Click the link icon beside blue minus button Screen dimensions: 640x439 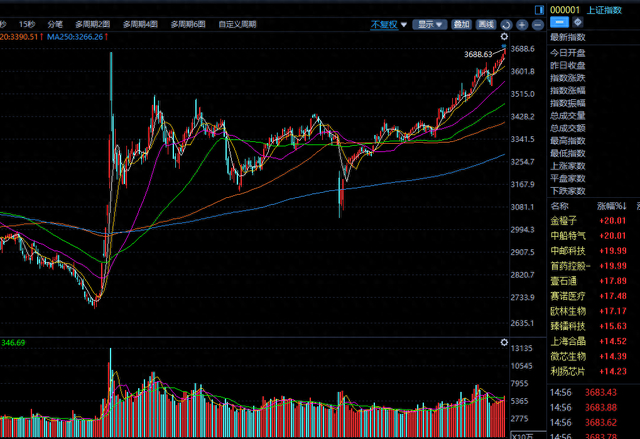[x=578, y=22]
